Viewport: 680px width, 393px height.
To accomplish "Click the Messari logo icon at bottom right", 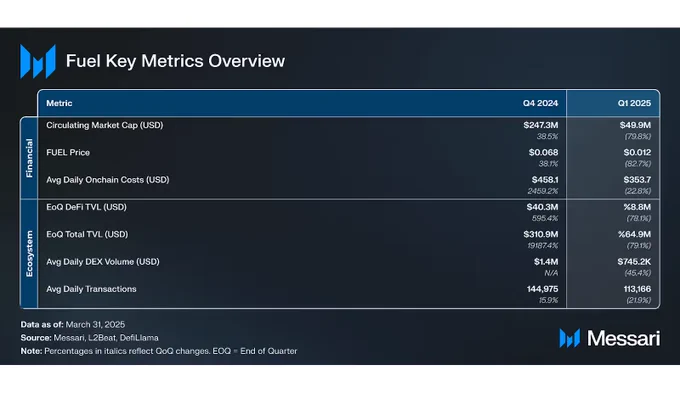I will [569, 338].
